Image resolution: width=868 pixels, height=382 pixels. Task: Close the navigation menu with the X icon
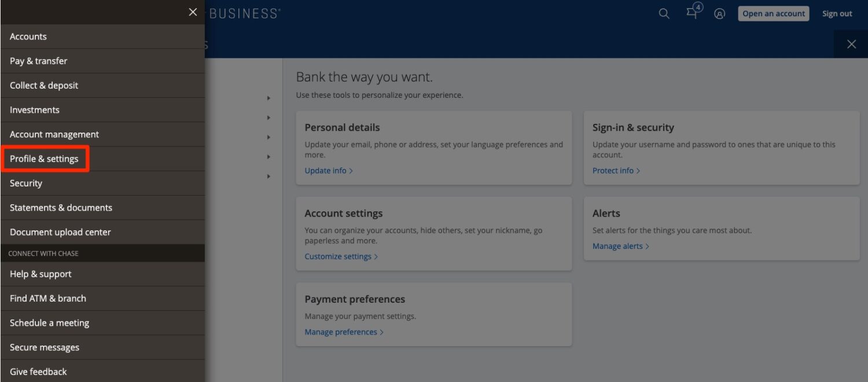tap(193, 12)
